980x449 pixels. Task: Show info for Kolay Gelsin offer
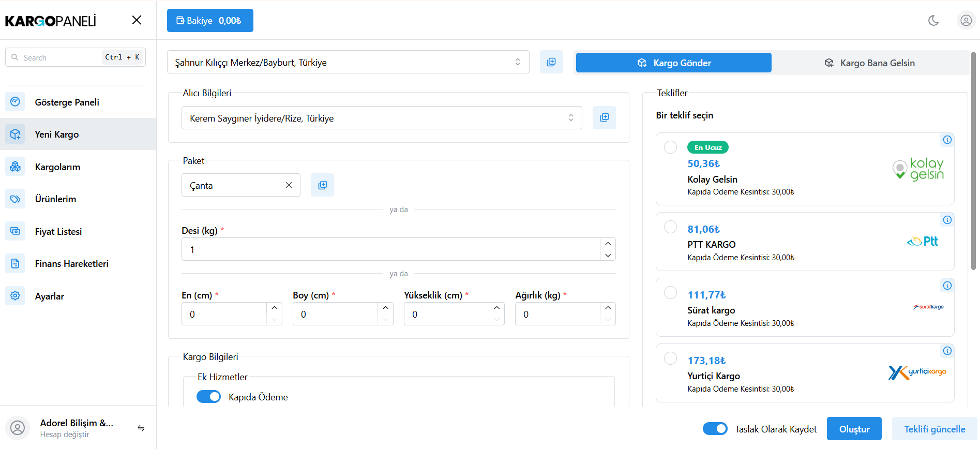[947, 140]
